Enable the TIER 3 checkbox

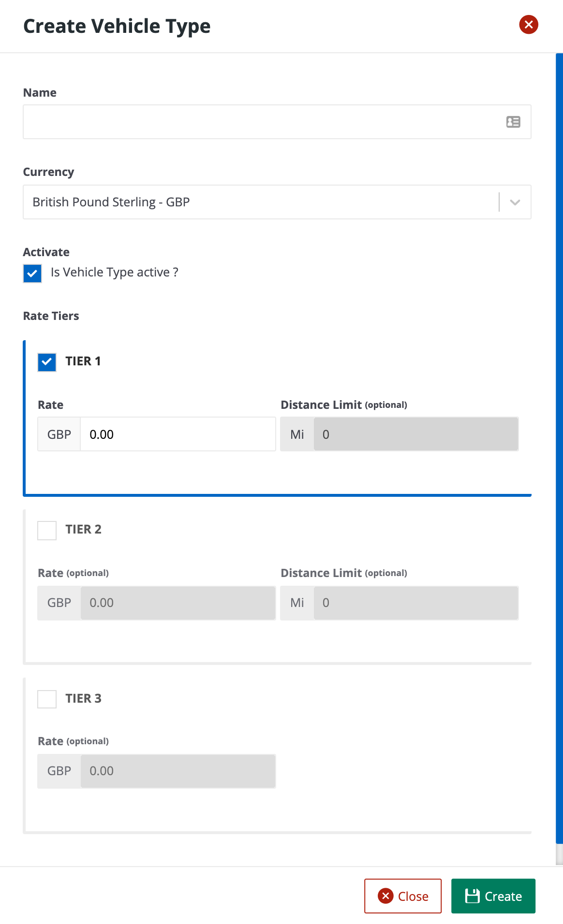pyautogui.click(x=46, y=699)
